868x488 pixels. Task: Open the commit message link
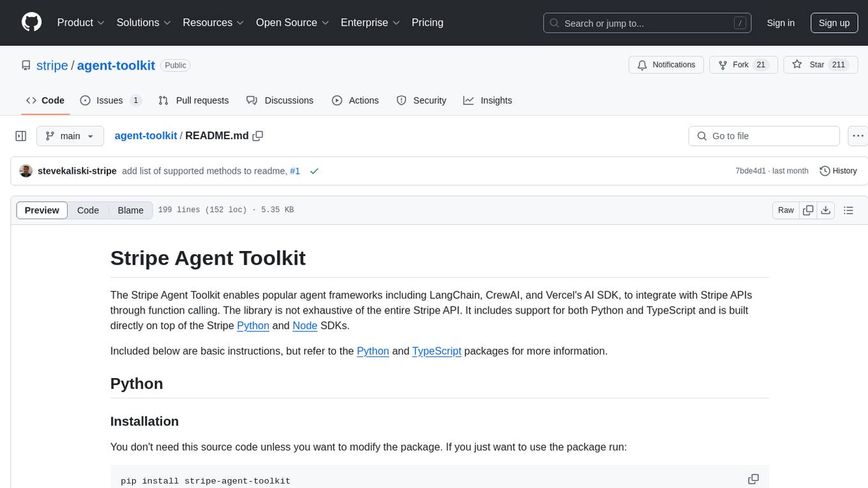pyautogui.click(x=204, y=171)
